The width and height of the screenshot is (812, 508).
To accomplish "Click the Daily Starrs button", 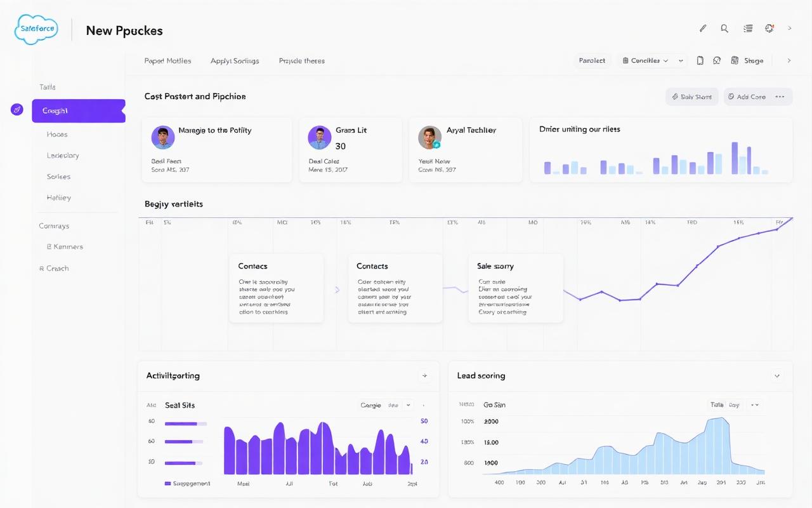I will [x=692, y=97].
